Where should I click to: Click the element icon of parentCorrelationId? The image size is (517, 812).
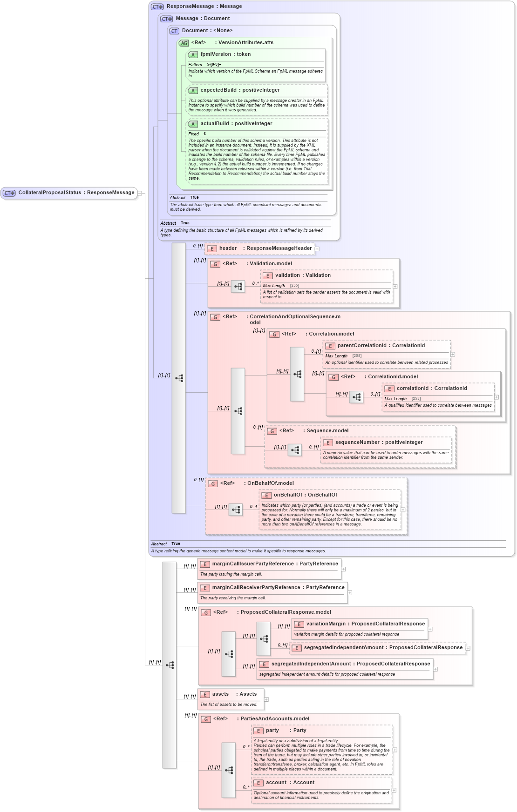pyautogui.click(x=330, y=346)
